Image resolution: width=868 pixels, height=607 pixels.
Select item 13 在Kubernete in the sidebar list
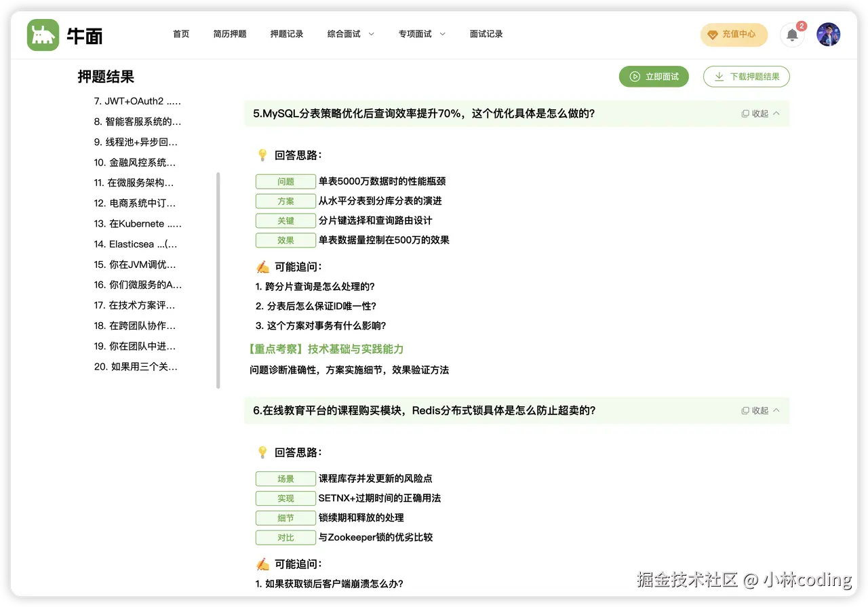[x=134, y=223]
